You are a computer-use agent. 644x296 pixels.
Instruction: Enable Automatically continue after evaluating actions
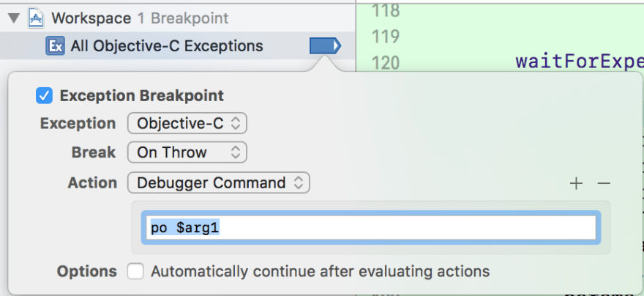[135, 271]
